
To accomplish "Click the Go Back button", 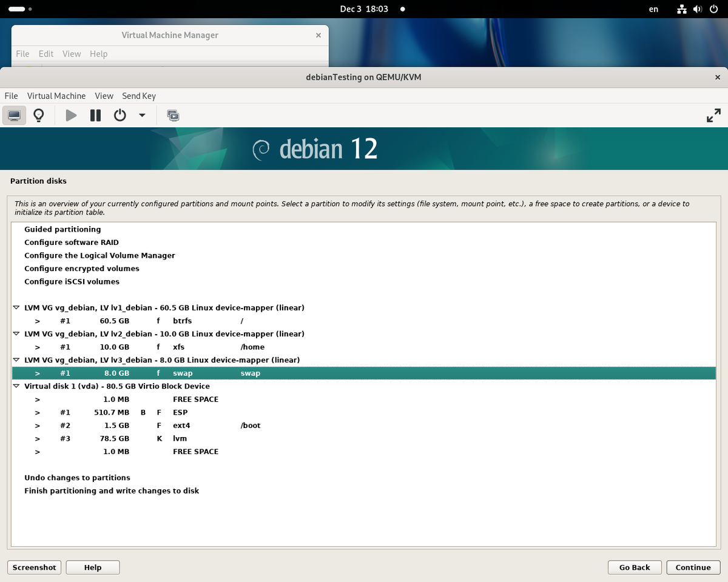I will (x=635, y=567).
